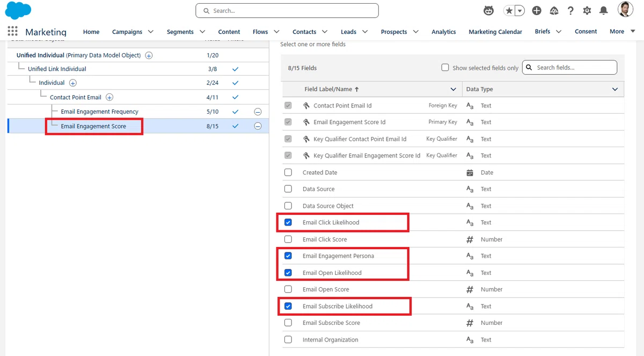Add related object next to Contact Point Email

pyautogui.click(x=109, y=97)
